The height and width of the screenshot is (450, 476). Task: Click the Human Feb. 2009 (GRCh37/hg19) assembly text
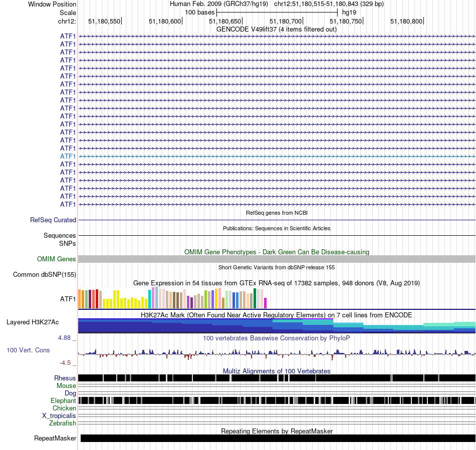pos(219,4)
